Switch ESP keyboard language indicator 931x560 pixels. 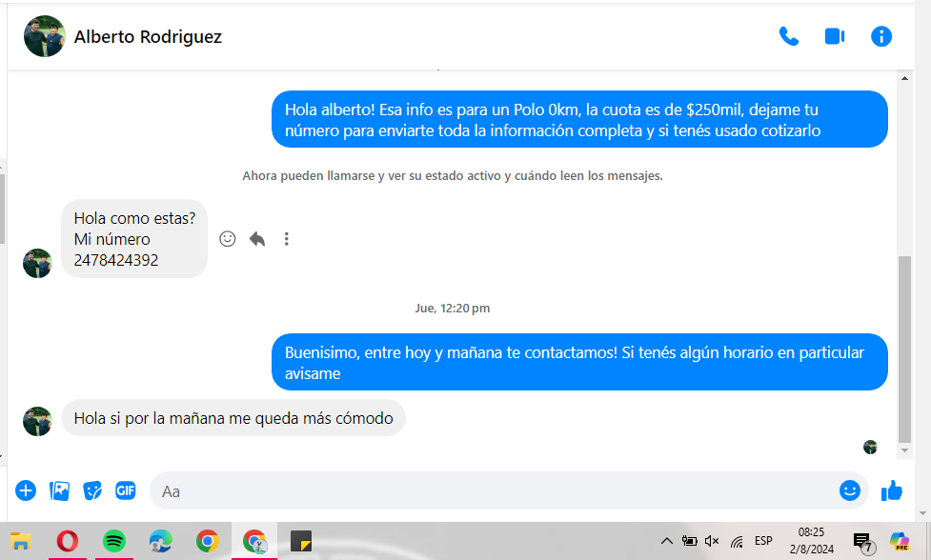click(763, 541)
